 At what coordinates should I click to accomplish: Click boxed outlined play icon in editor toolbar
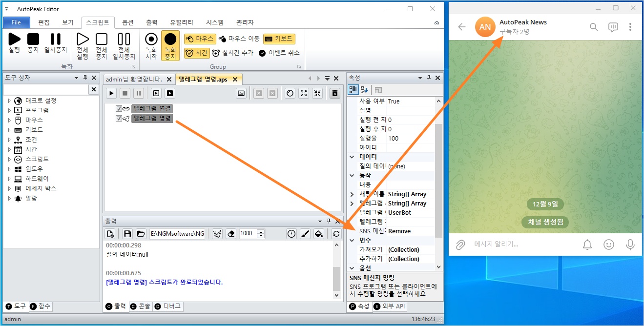tap(156, 93)
